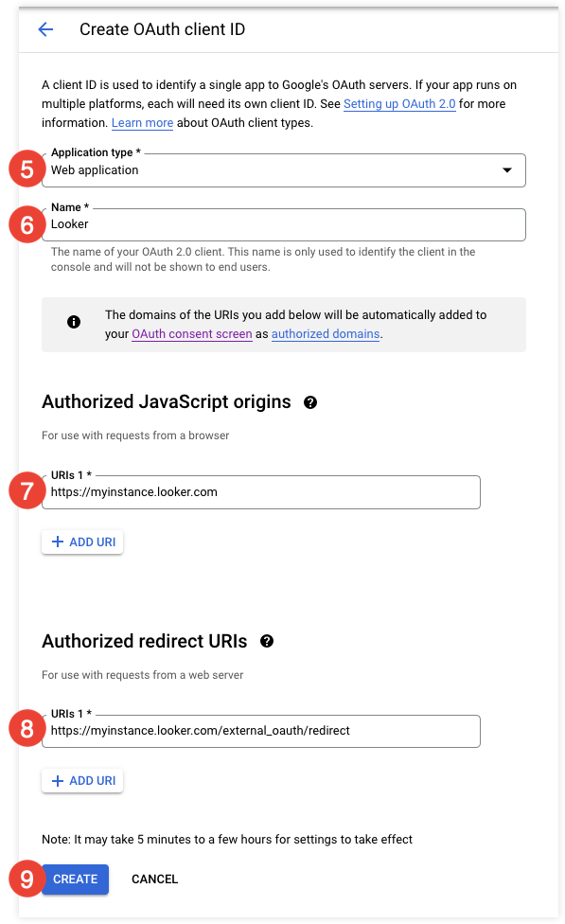Create the OAuth client ID

(x=76, y=880)
